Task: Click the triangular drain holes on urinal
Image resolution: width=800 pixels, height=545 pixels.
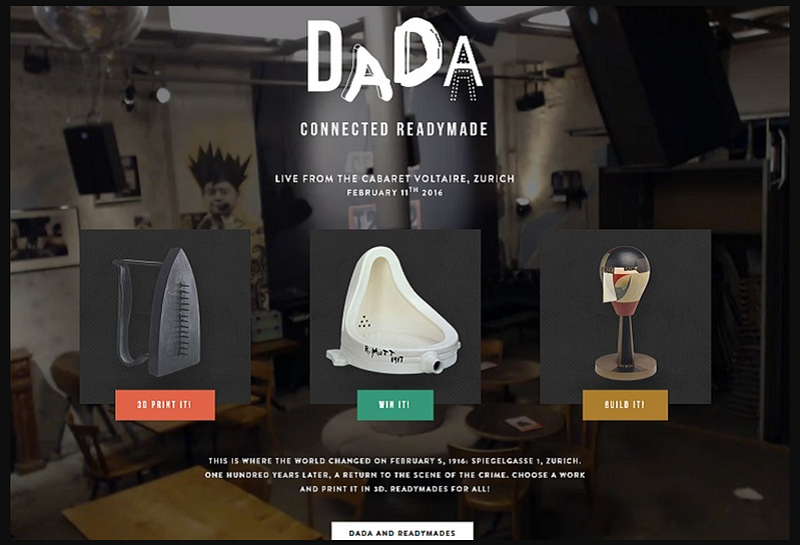Action: (x=364, y=320)
